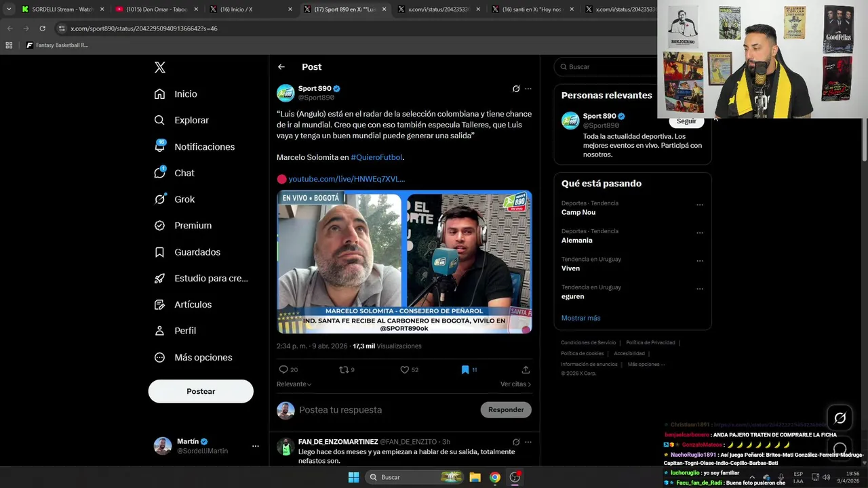Open Política de Privacidad link
The width and height of the screenshot is (868, 488).
point(650,343)
